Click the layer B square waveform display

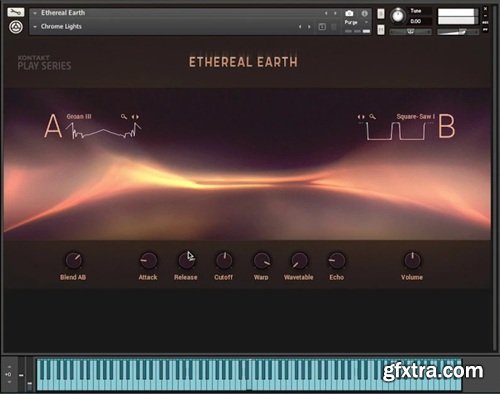pos(396,131)
